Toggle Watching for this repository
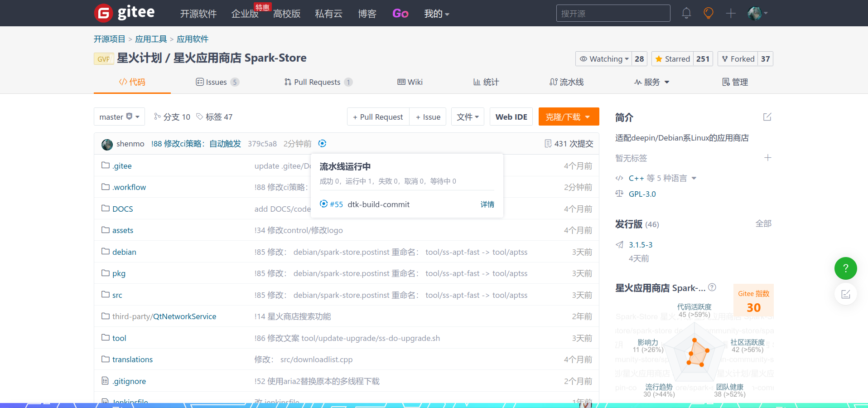The height and width of the screenshot is (408, 868). [603, 59]
